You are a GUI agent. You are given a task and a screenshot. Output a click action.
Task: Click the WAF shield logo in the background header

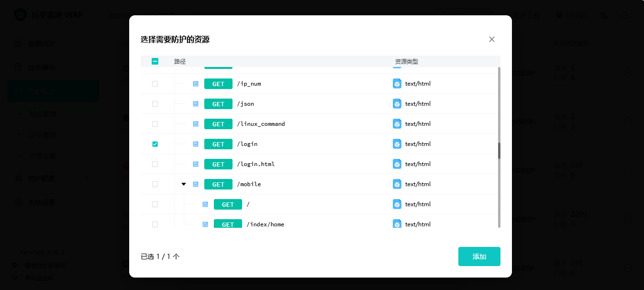pos(20,15)
